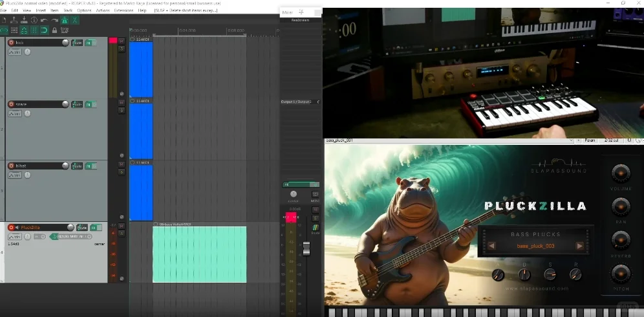Toggle auto-crossfade toolbar icon
The image size is (644, 317).
[75, 20]
